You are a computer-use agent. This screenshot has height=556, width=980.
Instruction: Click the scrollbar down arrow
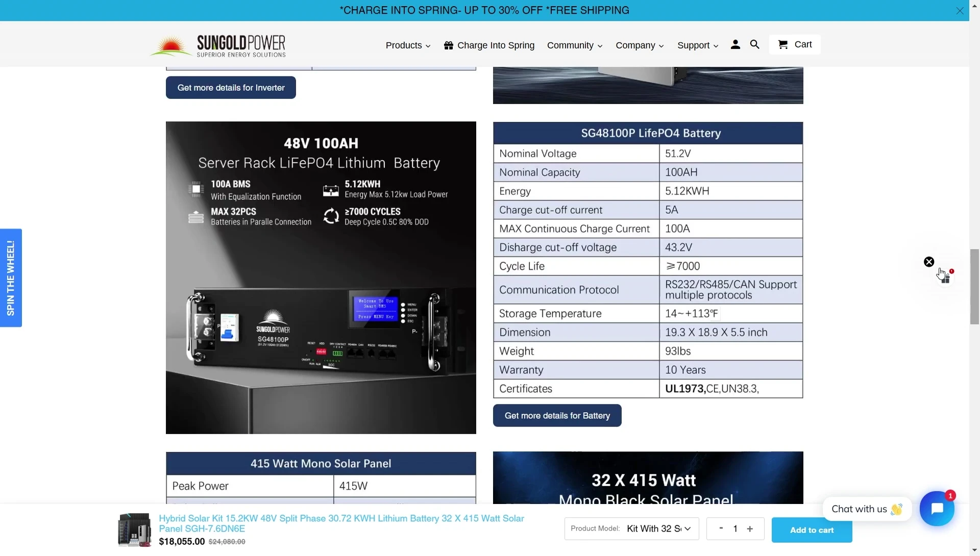[x=974, y=551]
